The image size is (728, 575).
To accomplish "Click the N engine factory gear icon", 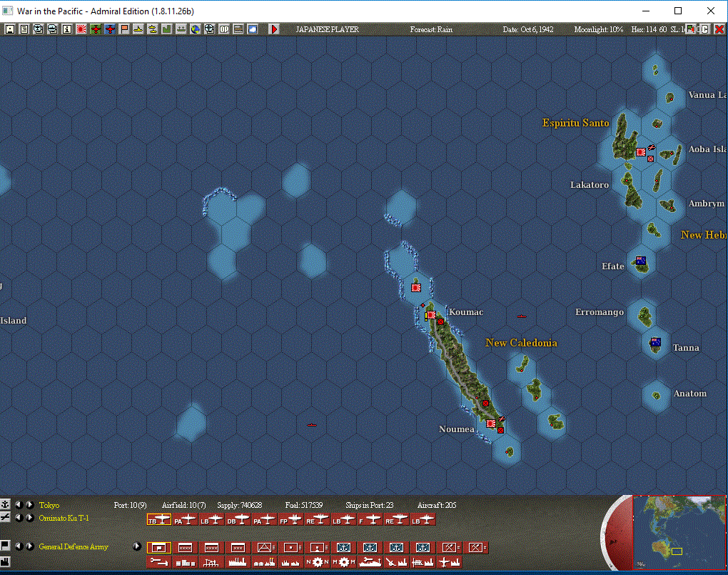I will pyautogui.click(x=318, y=562).
